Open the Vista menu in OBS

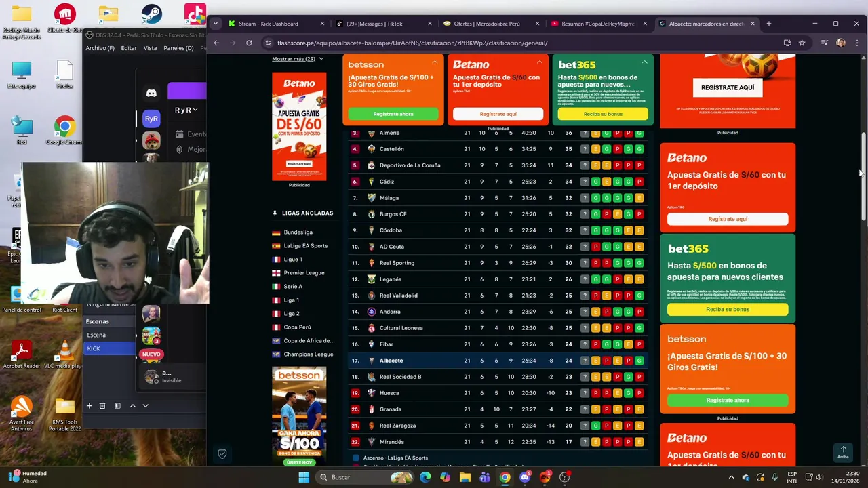tap(150, 48)
